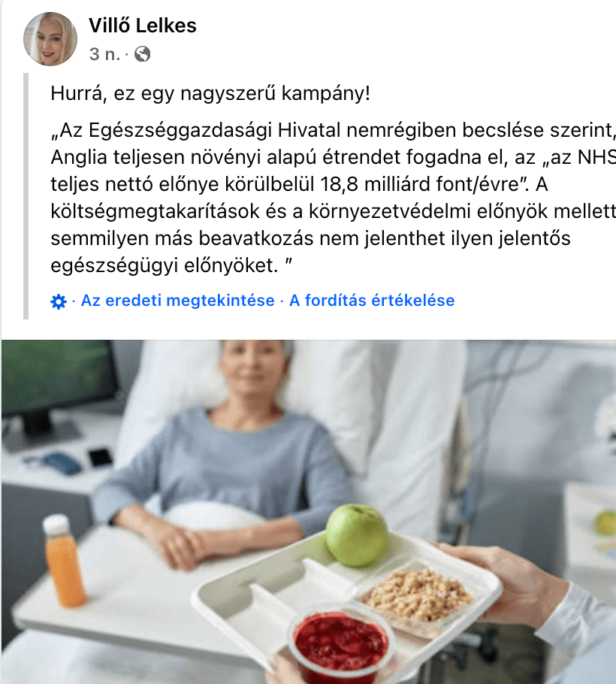
Task: Click 'Az eredeti megtekintése' link
Action: tap(178, 301)
